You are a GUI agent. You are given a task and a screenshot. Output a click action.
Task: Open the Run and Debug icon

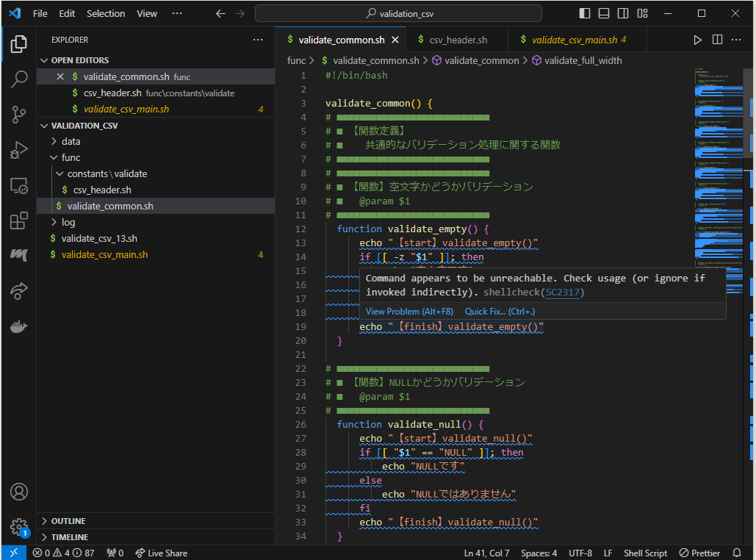[19, 150]
